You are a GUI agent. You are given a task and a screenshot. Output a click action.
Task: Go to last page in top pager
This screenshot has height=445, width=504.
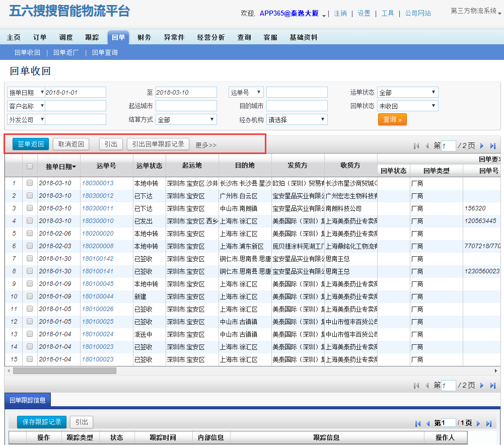(492, 146)
